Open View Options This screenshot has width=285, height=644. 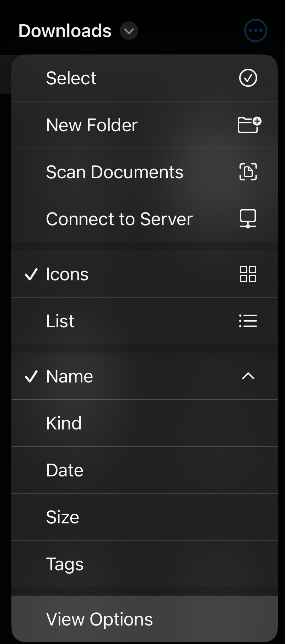pyautogui.click(x=100, y=619)
